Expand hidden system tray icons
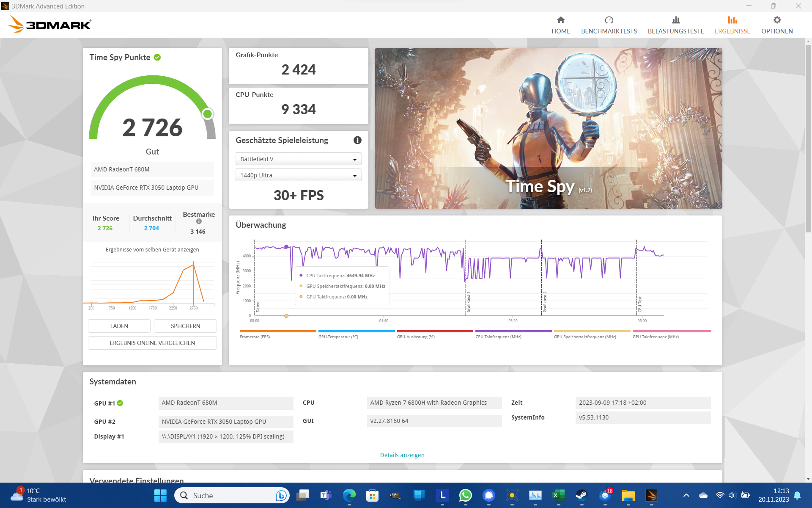Image resolution: width=812 pixels, height=508 pixels. click(x=687, y=495)
